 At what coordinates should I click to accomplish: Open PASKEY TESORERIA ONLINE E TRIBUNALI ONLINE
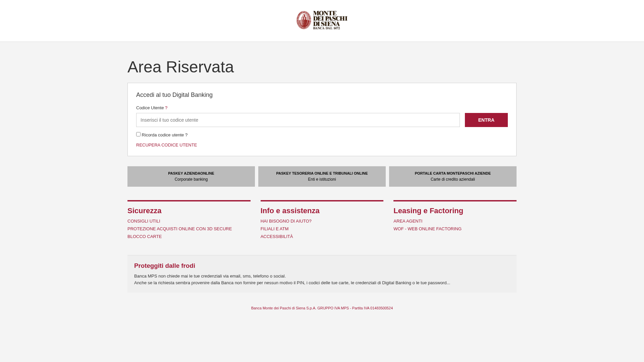pyautogui.click(x=322, y=176)
